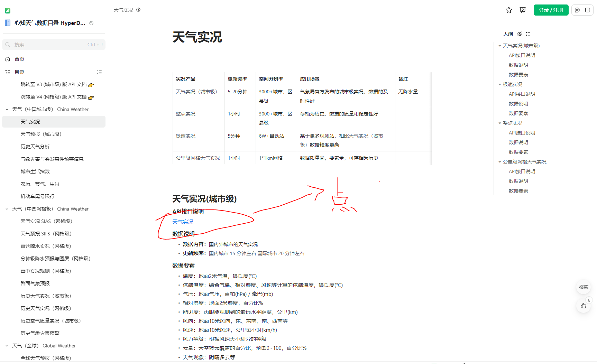Collapse 极速实况 in the outline panel

pos(500,84)
